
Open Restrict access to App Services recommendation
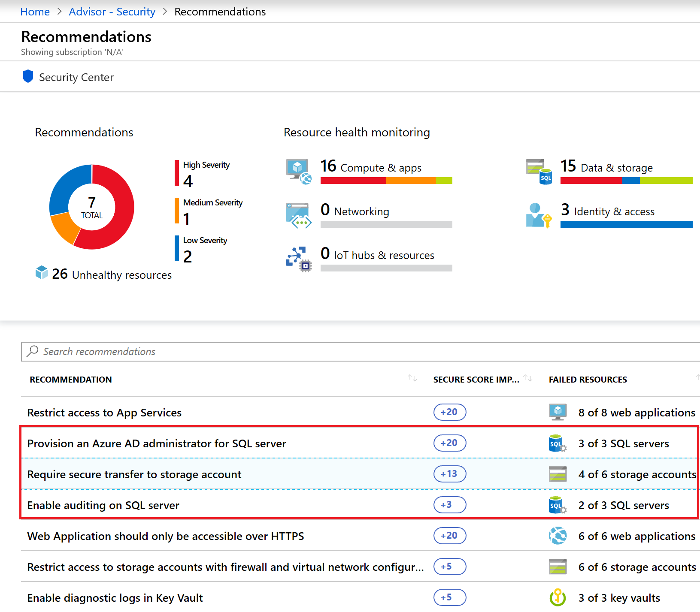pyautogui.click(x=104, y=413)
